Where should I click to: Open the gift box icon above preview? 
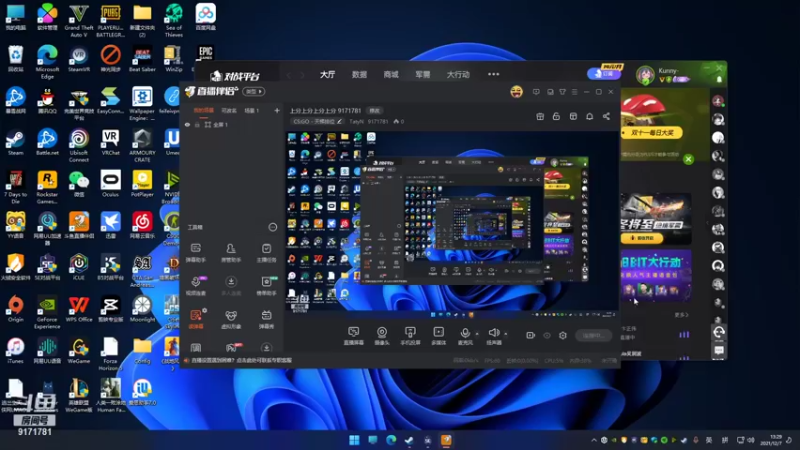[x=540, y=116]
